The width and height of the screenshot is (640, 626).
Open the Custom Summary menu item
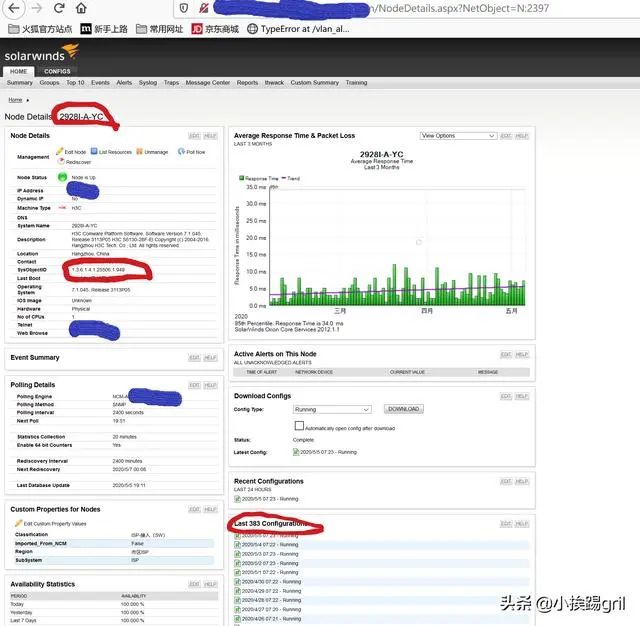(315, 83)
